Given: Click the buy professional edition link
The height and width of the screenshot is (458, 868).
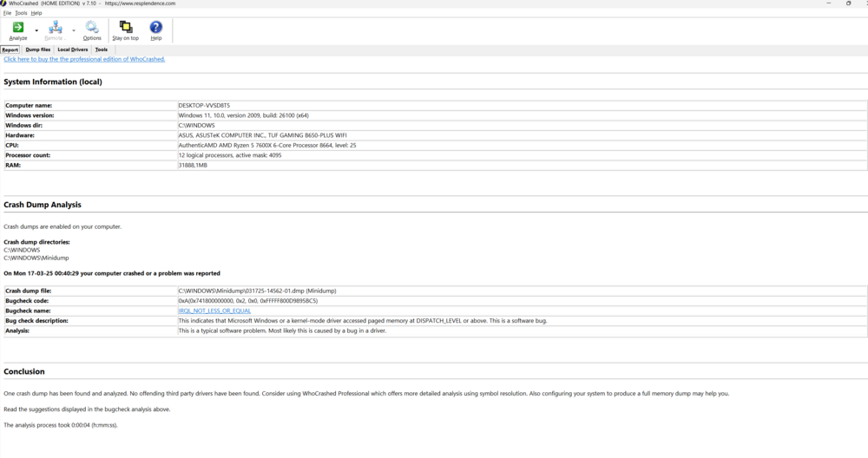Looking at the screenshot, I should (x=84, y=59).
